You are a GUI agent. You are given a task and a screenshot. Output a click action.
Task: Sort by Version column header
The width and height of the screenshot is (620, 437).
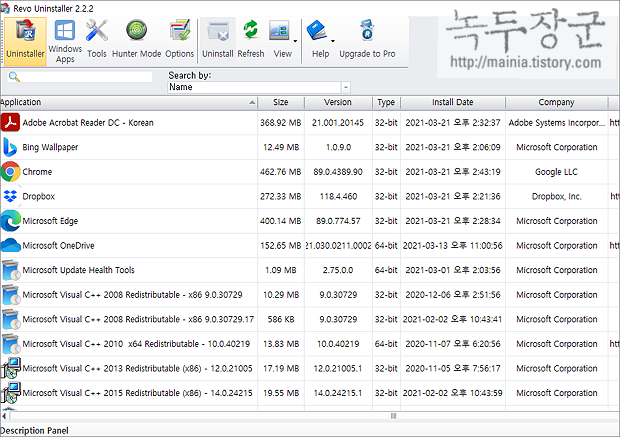pyautogui.click(x=338, y=102)
